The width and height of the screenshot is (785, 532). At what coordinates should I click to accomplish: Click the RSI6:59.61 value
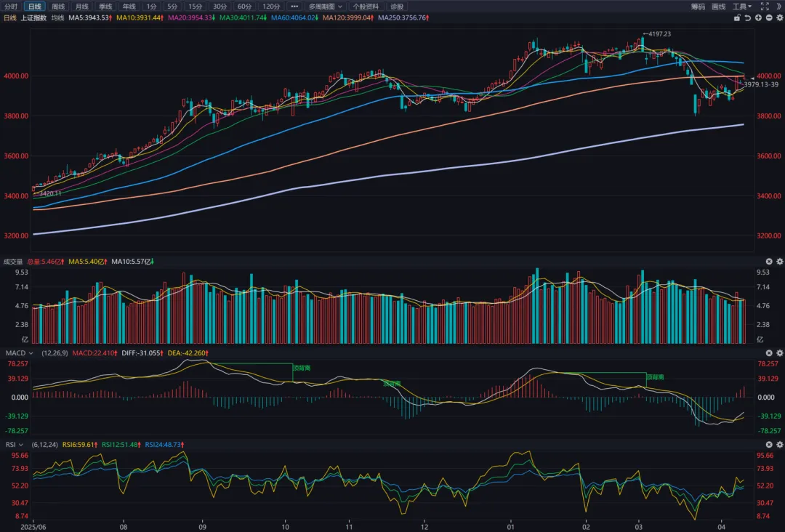point(80,444)
